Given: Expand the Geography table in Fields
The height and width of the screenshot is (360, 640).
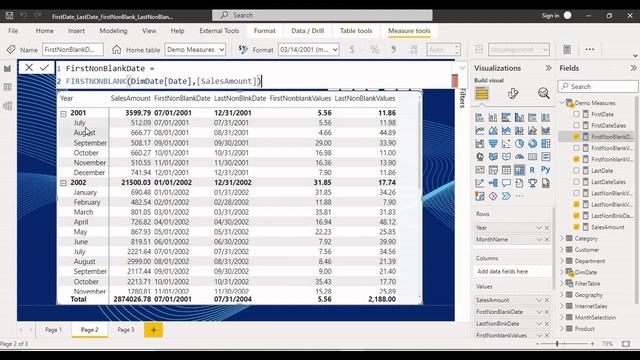Looking at the screenshot, I should click(562, 295).
